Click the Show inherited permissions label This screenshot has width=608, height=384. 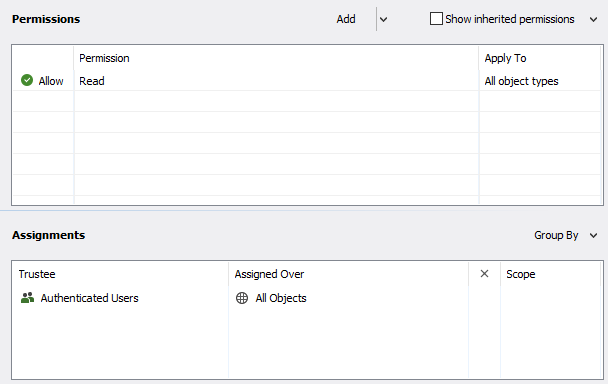(510, 19)
